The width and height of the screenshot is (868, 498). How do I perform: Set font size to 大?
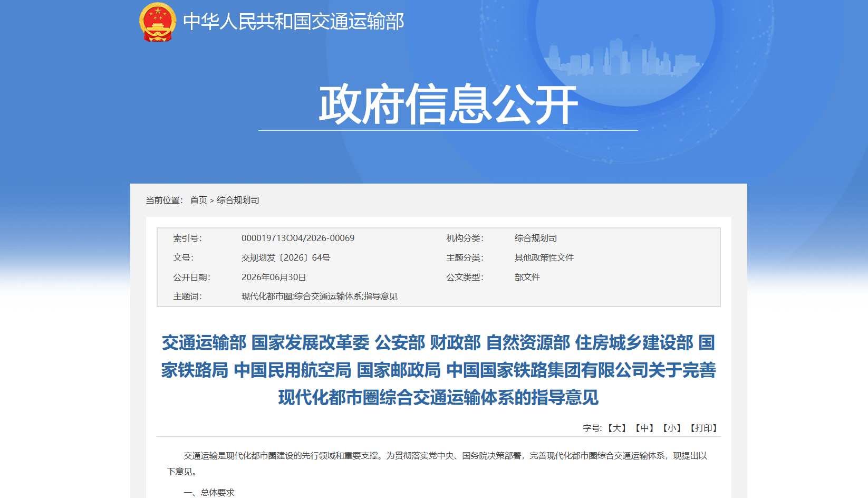click(x=616, y=428)
